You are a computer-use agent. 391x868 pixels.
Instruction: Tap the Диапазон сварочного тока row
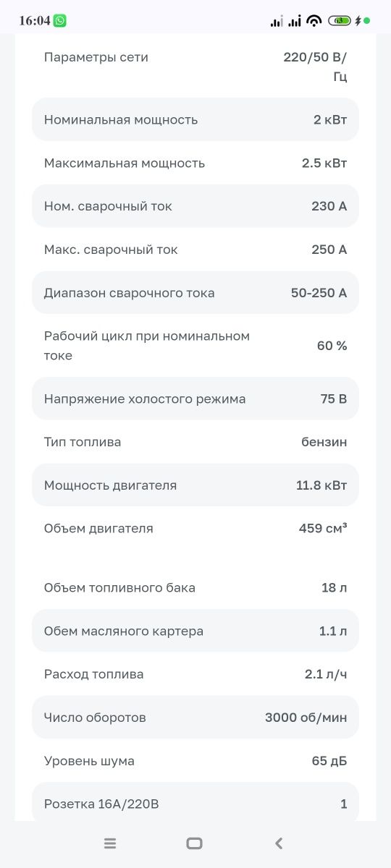click(195, 293)
